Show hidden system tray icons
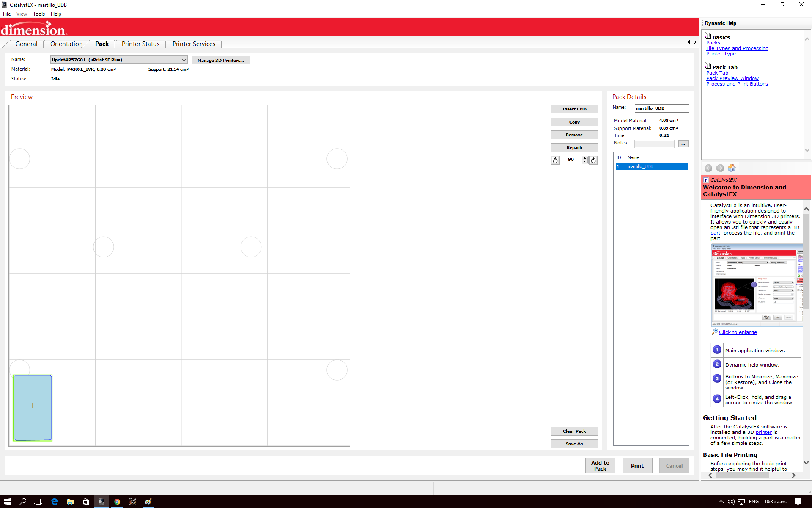 point(721,502)
